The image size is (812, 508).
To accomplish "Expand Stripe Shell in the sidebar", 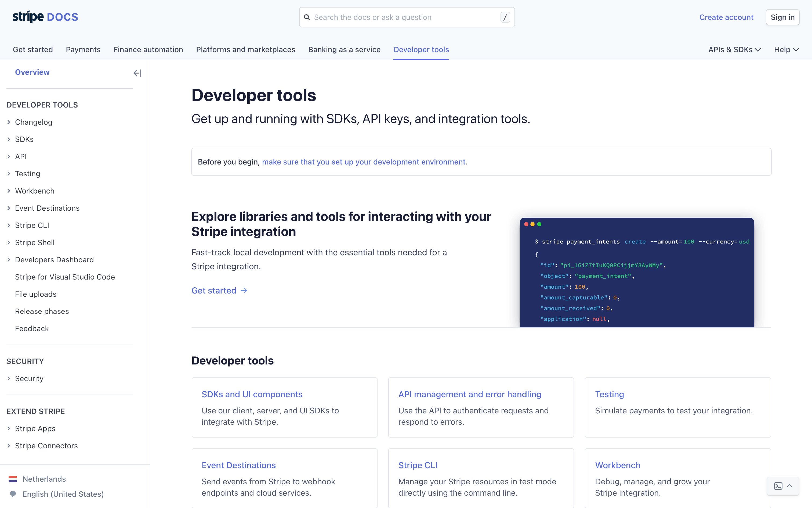I will pos(9,242).
